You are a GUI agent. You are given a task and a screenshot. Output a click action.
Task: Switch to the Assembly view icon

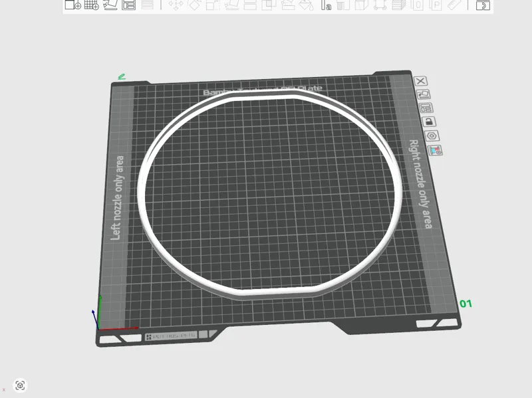pyautogui.click(x=483, y=5)
